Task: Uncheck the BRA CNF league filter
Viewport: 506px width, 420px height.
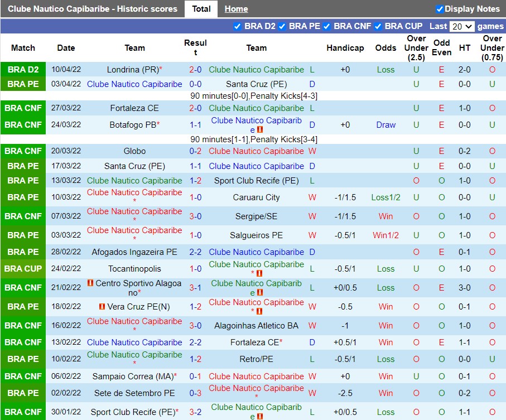Action: (327, 26)
